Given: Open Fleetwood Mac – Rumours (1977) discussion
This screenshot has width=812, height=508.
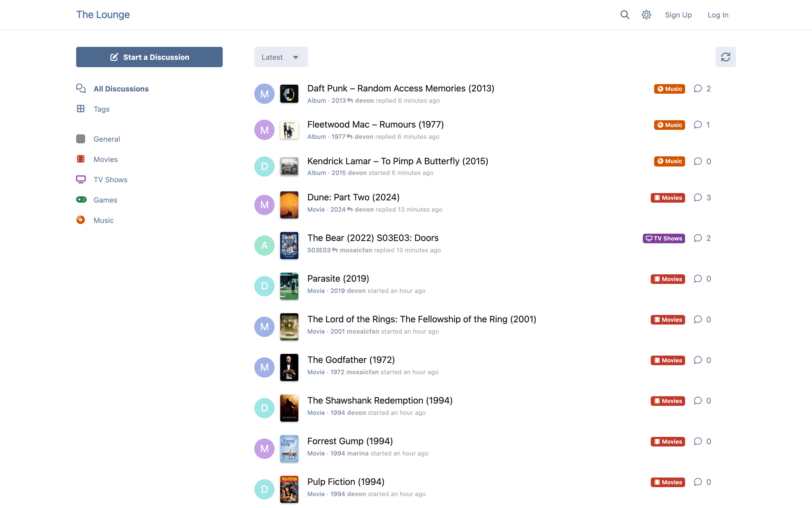Looking at the screenshot, I should [376, 124].
